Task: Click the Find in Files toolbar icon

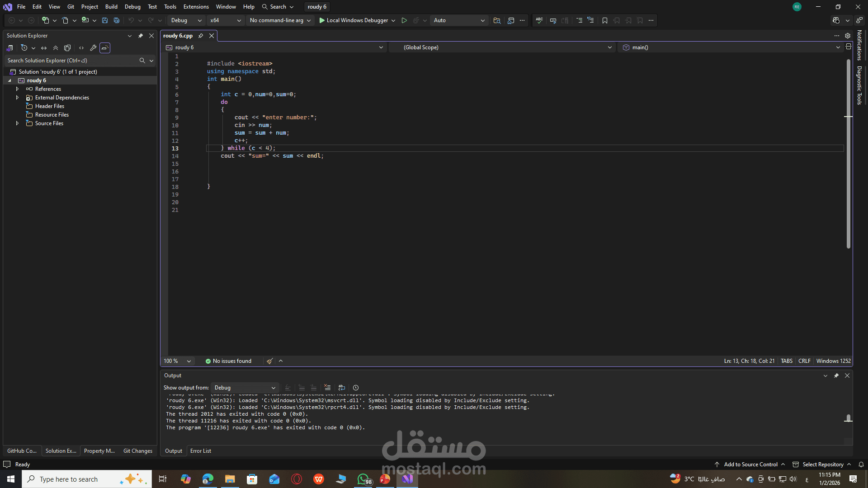Action: click(497, 20)
